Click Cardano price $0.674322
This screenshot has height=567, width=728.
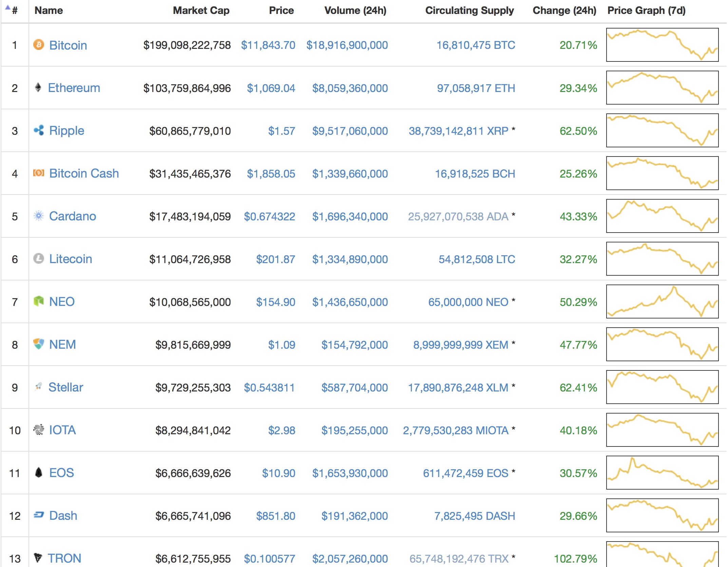pos(270,217)
